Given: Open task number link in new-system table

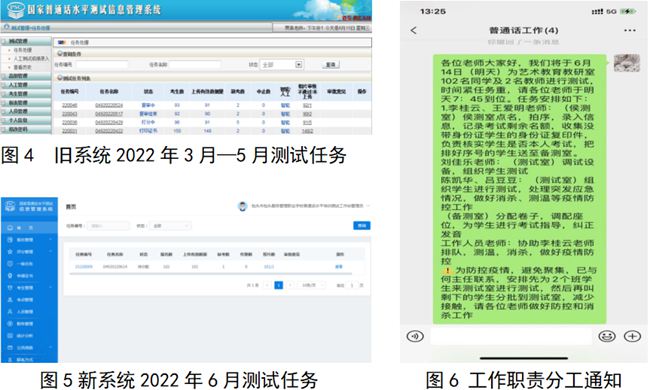Looking at the screenshot, I should point(83,266).
